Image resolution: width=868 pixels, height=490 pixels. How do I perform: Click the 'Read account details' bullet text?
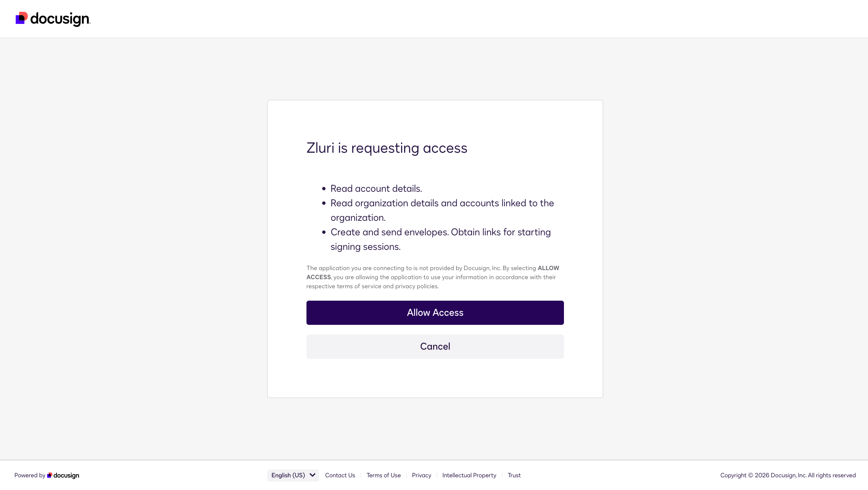(x=376, y=188)
